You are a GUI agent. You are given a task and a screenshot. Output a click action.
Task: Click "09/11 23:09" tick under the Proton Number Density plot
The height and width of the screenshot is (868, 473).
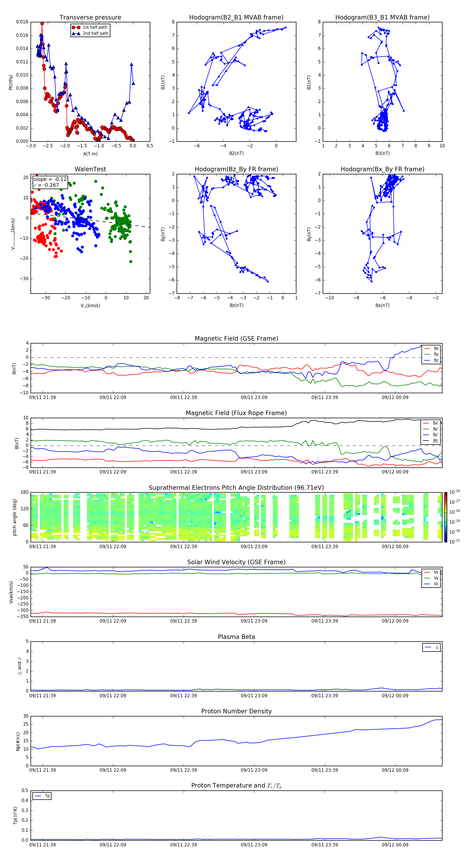point(254,770)
